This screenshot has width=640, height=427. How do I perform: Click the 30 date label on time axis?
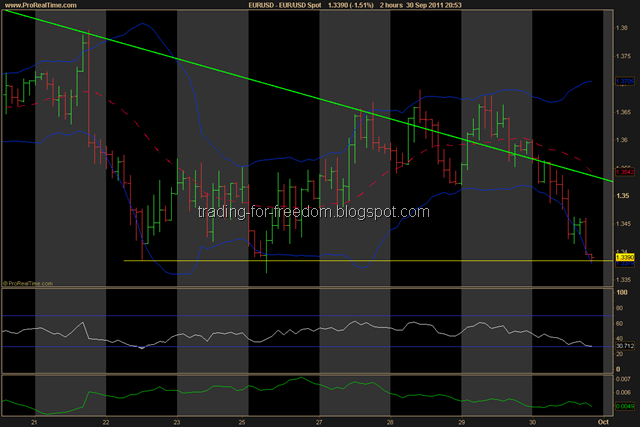click(x=532, y=422)
